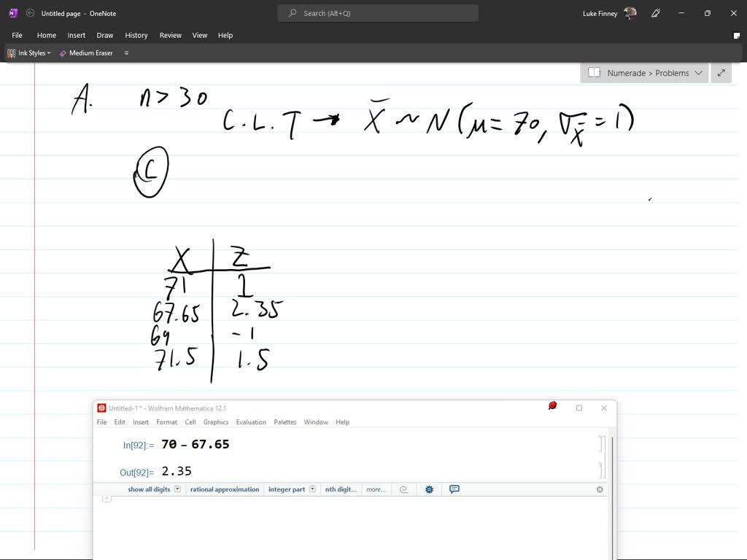Open Mathematica Edit menu
Screen dimensions: 747x560
(x=120, y=422)
